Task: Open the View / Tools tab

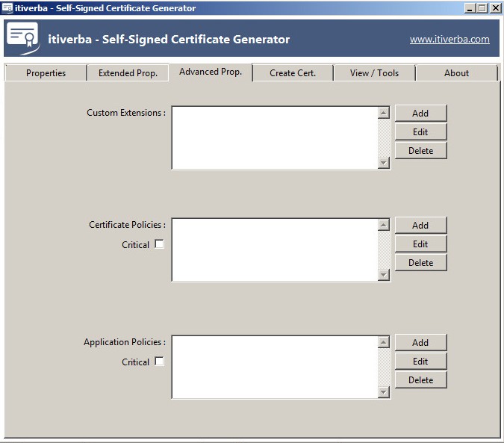Action: coord(374,73)
